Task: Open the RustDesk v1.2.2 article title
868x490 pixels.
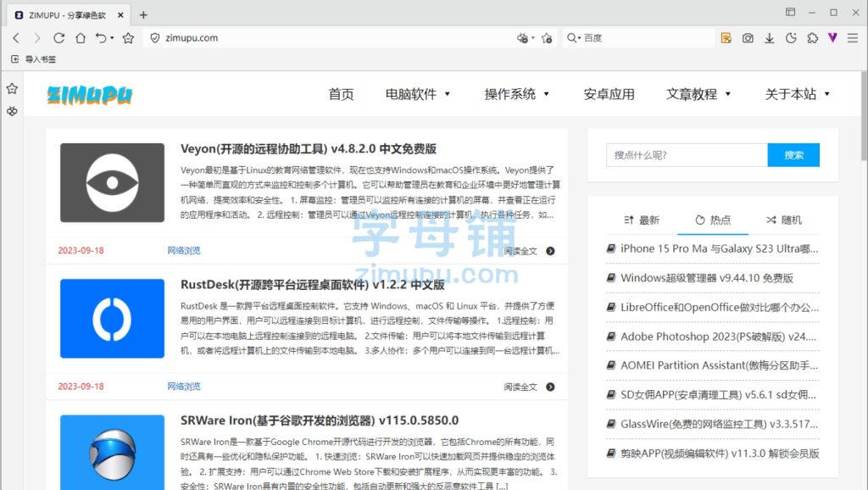Action: (313, 285)
